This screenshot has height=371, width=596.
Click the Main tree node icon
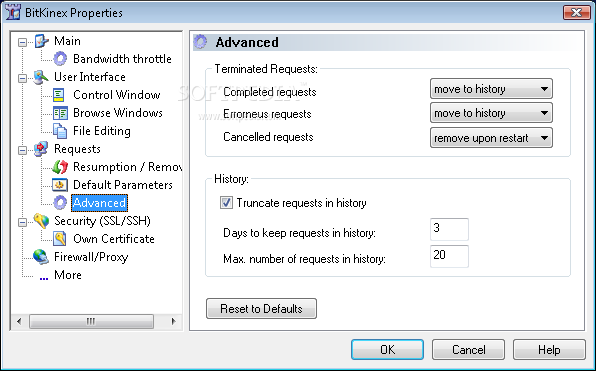pyautogui.click(x=41, y=41)
